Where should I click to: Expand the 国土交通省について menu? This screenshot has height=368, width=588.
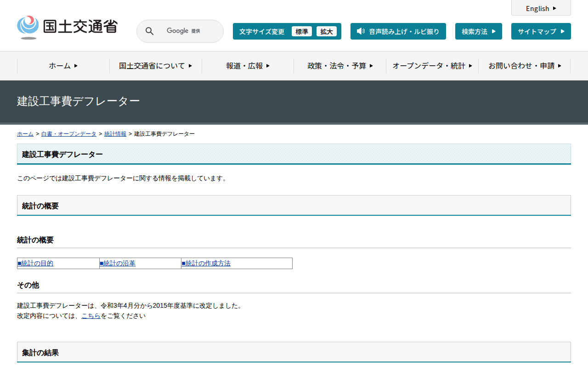(156, 66)
